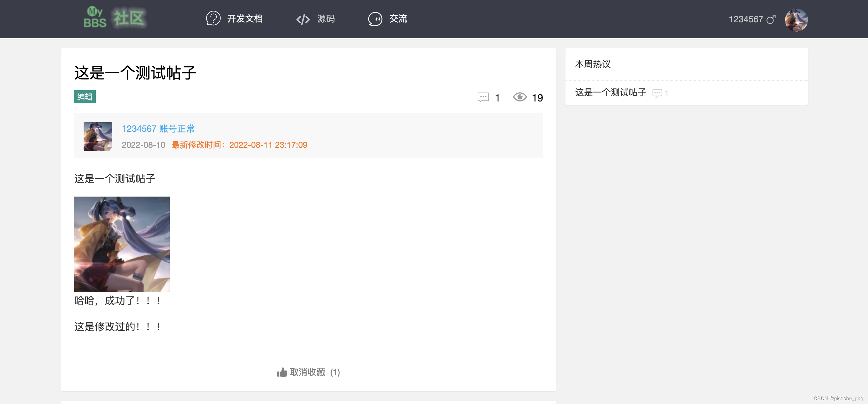Go to the 源码 navigation item
The width and height of the screenshot is (868, 404).
(325, 19)
